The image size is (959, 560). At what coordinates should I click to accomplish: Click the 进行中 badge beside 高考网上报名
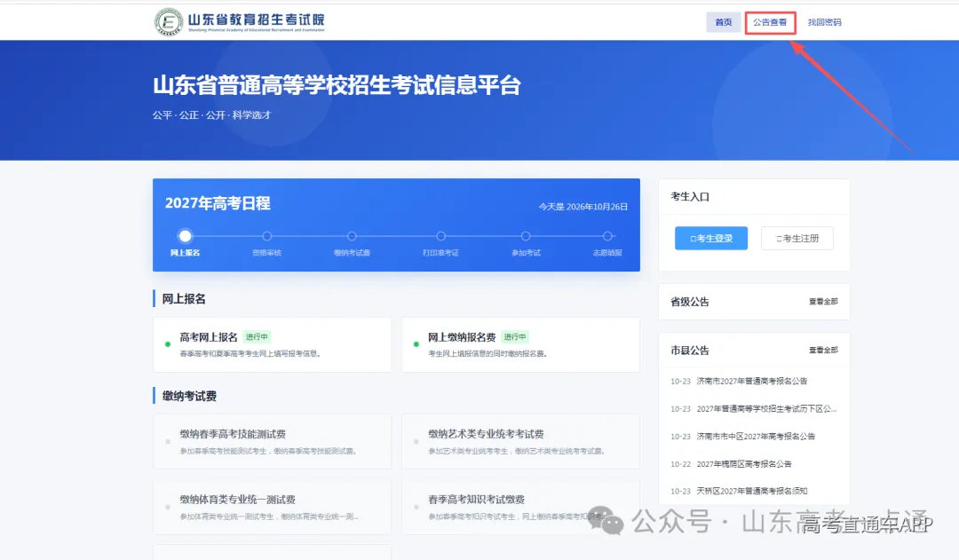[257, 337]
